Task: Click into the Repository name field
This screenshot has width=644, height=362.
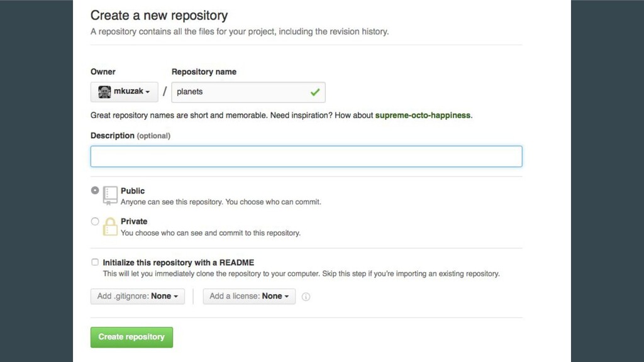Action: tap(248, 92)
